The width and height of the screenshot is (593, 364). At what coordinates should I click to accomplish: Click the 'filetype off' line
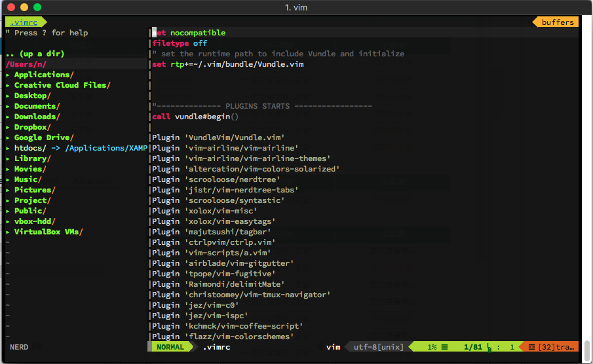180,43
